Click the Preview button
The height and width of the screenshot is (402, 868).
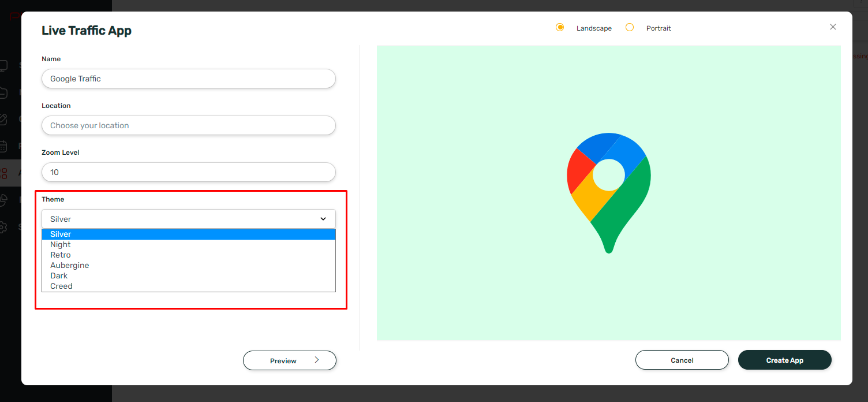[290, 360]
